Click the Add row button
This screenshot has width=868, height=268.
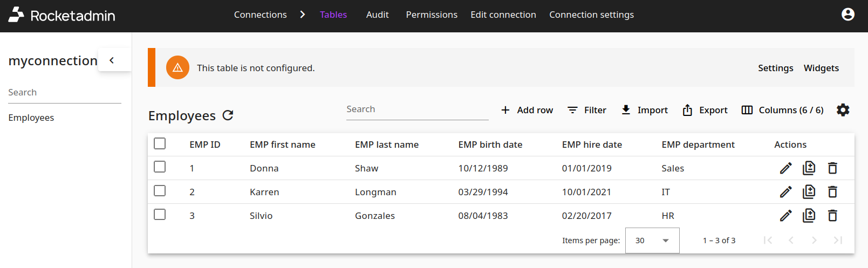[527, 110]
